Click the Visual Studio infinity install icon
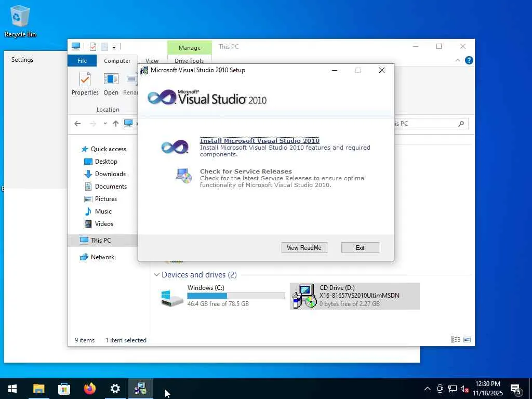Image resolution: width=532 pixels, height=399 pixels. (175, 147)
